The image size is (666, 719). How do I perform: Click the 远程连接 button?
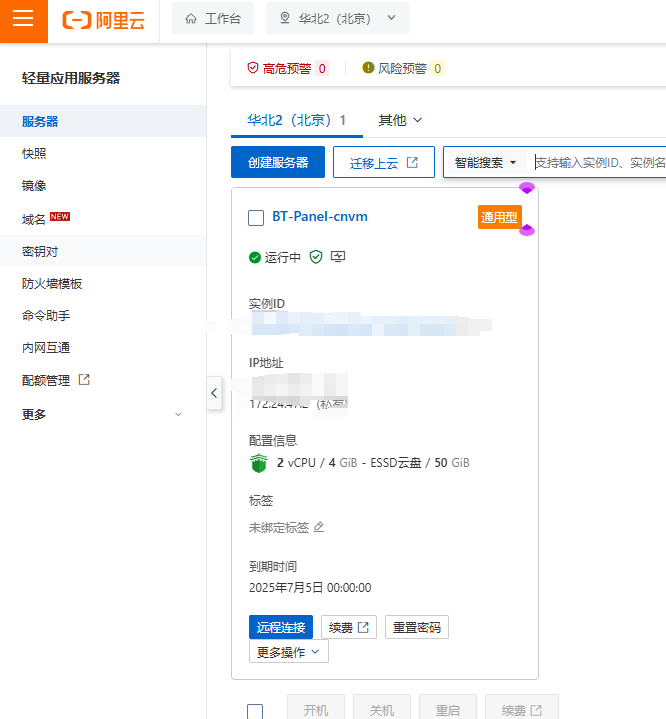(281, 627)
